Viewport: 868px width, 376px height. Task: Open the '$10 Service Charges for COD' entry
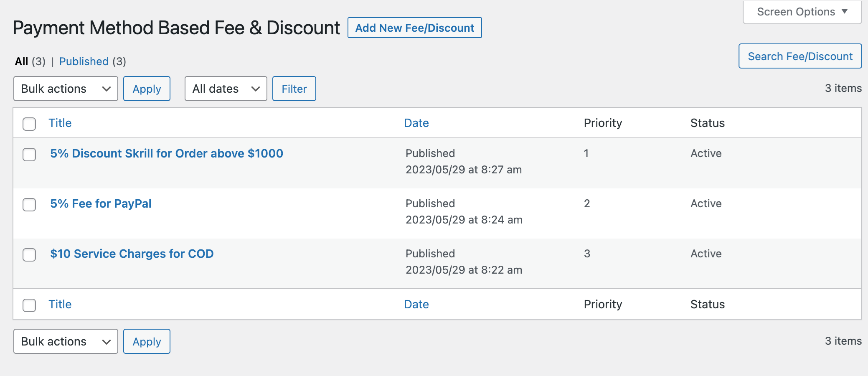coord(132,254)
